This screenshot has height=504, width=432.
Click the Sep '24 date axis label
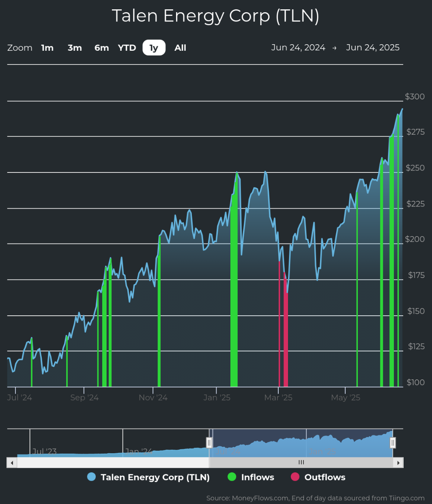pos(84,398)
